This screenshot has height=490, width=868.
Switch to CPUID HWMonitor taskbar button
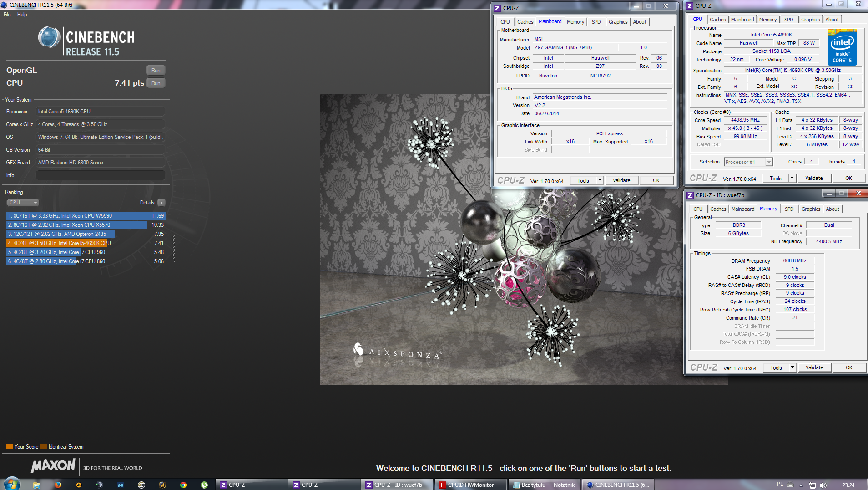pyautogui.click(x=471, y=485)
